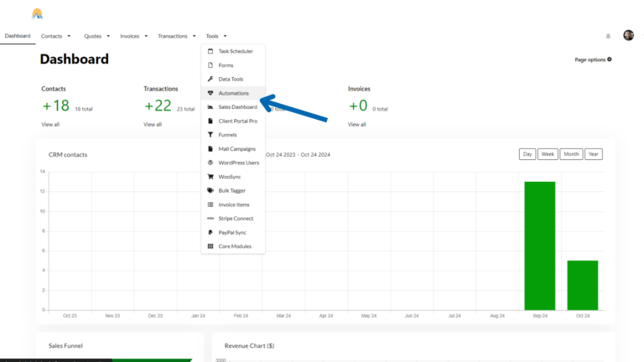Open Page options settings
The image size is (644, 362).
(x=593, y=59)
